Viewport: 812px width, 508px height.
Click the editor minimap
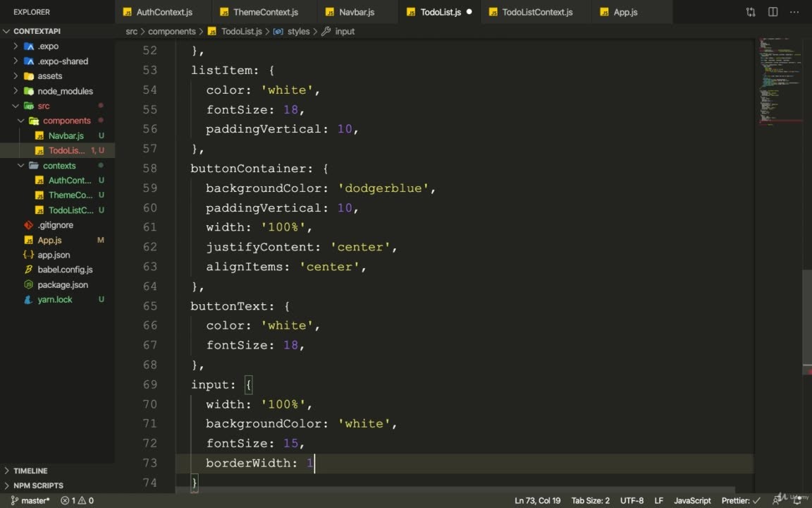coord(780,83)
